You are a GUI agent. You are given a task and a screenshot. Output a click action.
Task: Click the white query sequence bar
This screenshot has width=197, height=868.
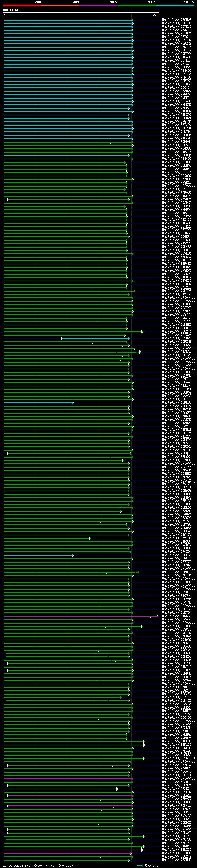coord(81,13)
